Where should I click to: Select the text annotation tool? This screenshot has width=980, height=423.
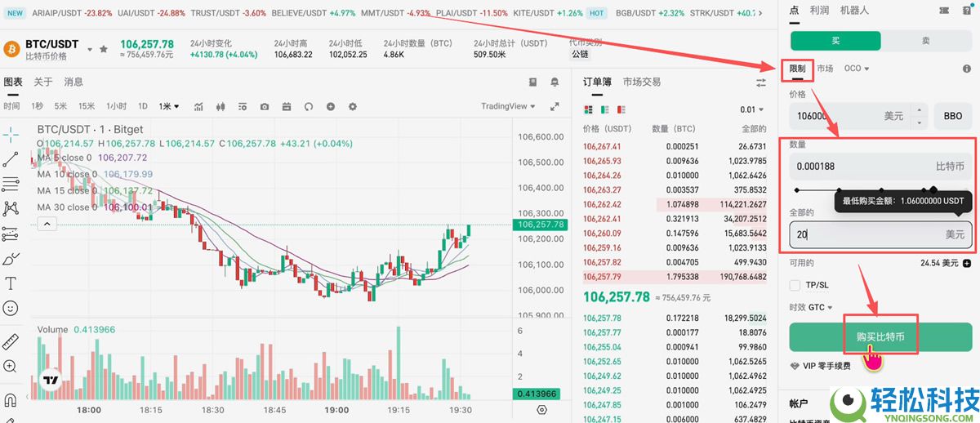click(11, 283)
